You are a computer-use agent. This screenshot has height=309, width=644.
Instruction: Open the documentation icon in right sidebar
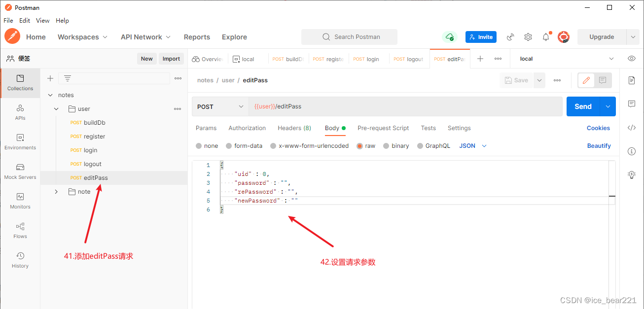pos(632,80)
